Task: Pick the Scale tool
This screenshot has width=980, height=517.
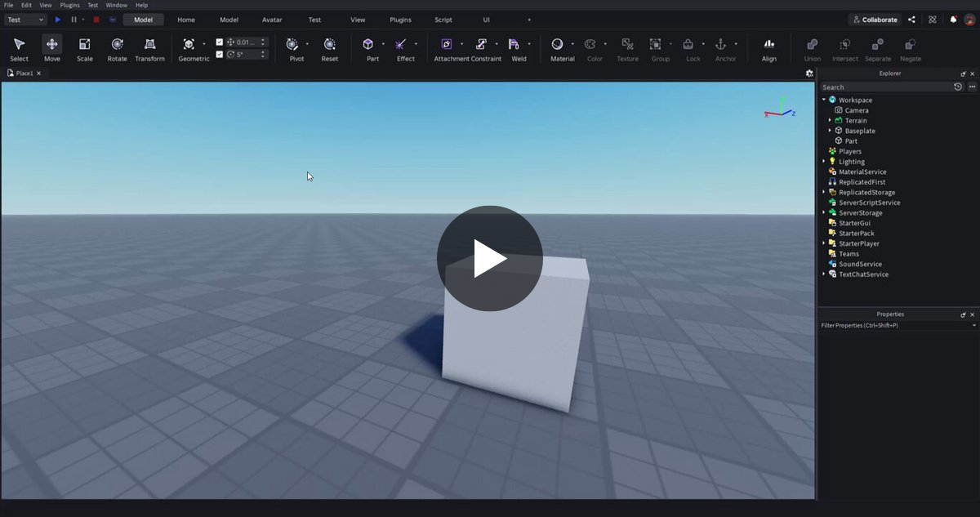Action: click(85, 49)
